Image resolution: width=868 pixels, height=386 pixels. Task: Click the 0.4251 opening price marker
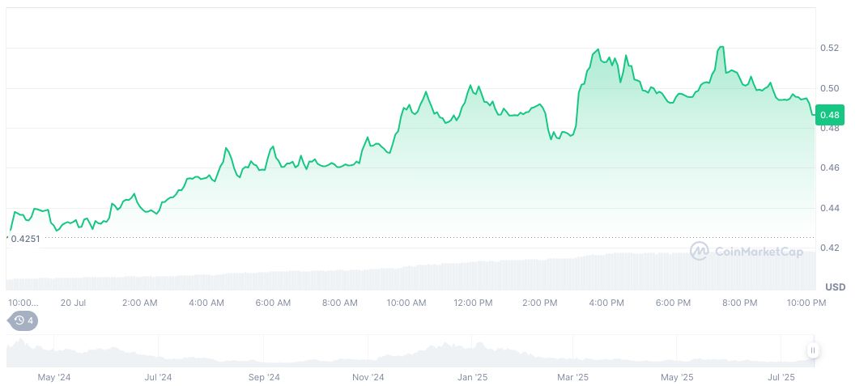click(x=26, y=238)
